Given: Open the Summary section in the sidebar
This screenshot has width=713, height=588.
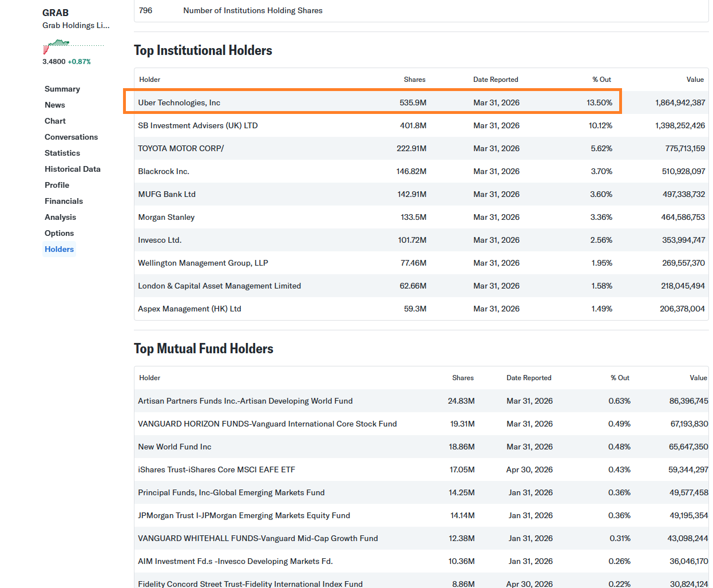Looking at the screenshot, I should (62, 89).
